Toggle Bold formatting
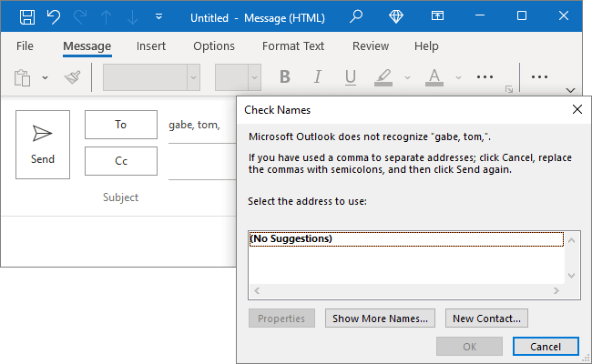The image size is (592, 364). pyautogui.click(x=285, y=77)
